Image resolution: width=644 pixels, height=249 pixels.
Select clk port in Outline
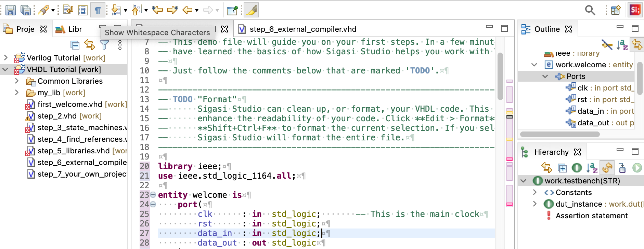tap(600, 88)
